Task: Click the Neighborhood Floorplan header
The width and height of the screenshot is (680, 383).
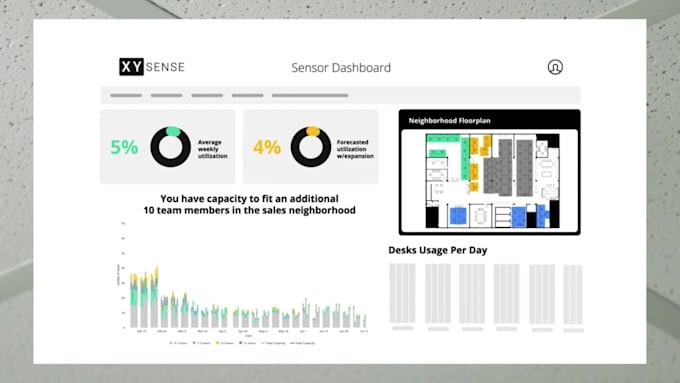Action: [x=449, y=121]
